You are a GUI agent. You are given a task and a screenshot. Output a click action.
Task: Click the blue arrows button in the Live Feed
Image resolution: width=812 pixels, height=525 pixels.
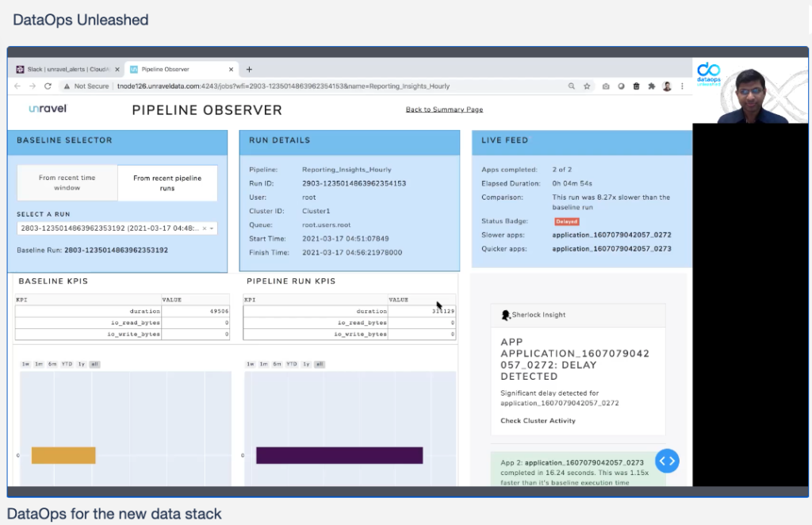[667, 461]
